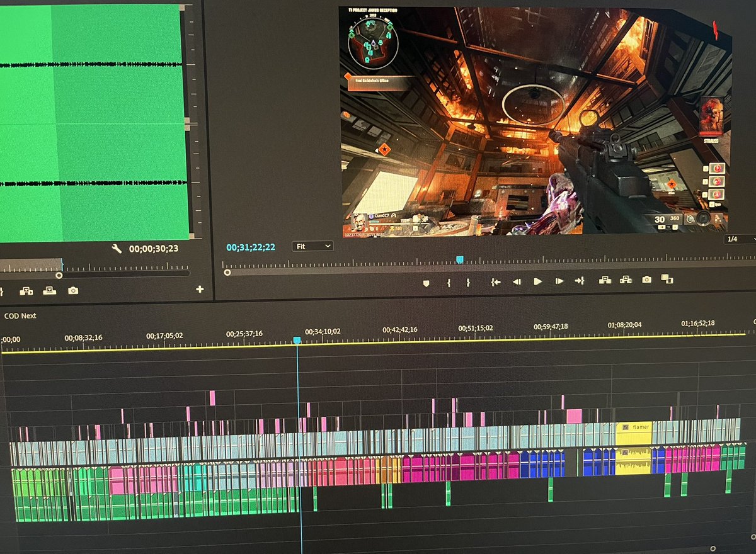Screen dimensions: 756x554
Task: Click the timeline ruler at 00;25;37;16
Action: (x=246, y=333)
